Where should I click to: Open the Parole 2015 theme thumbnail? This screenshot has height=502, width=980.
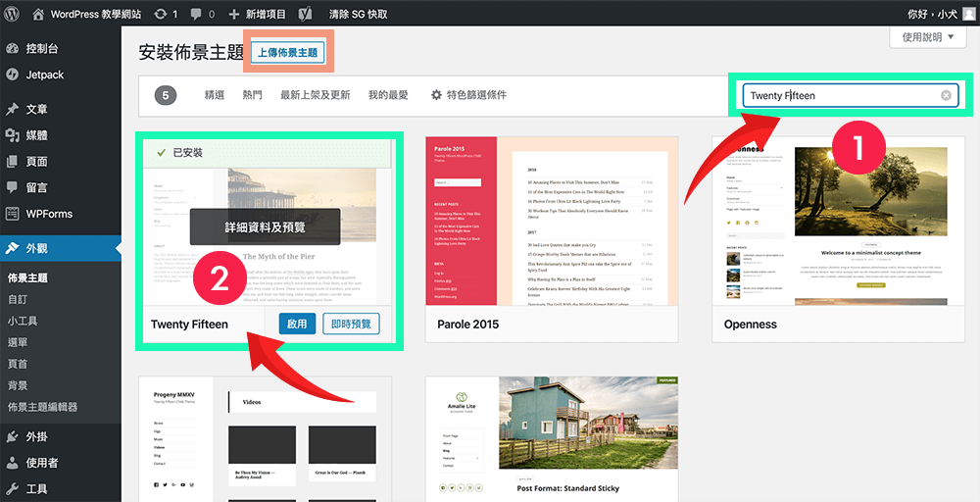552,222
